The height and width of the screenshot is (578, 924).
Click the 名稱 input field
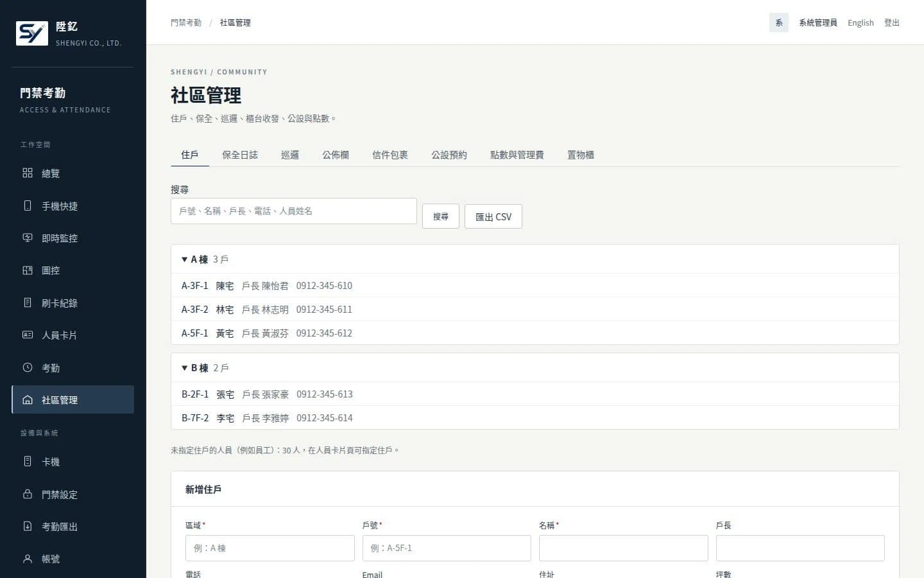623,548
